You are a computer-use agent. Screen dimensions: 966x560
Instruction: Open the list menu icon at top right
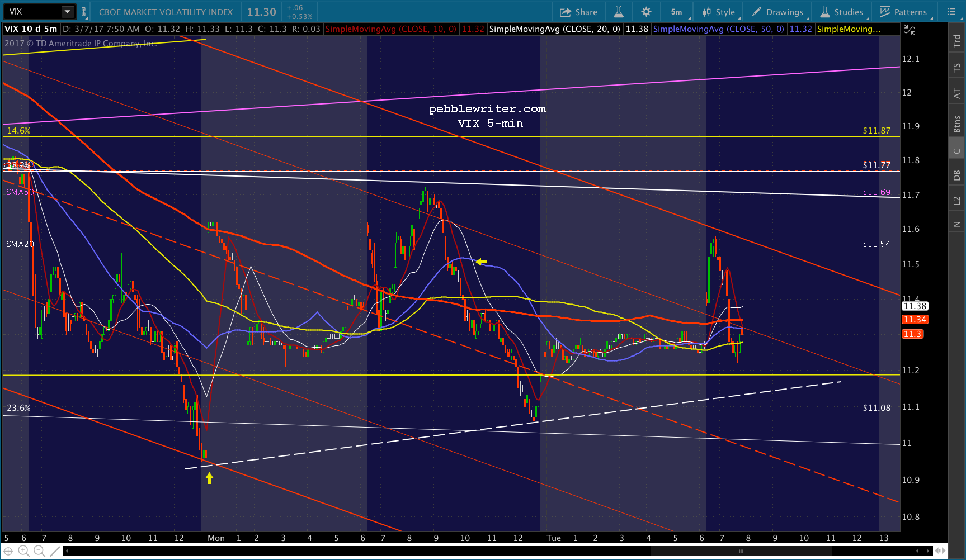pyautogui.click(x=951, y=12)
